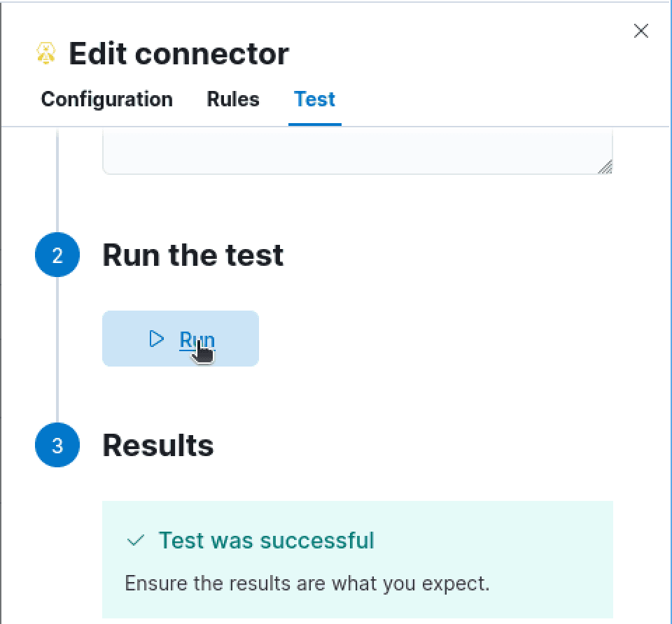Image resolution: width=672 pixels, height=624 pixels.
Task: Click the 'Results' step heading
Action: [158, 446]
